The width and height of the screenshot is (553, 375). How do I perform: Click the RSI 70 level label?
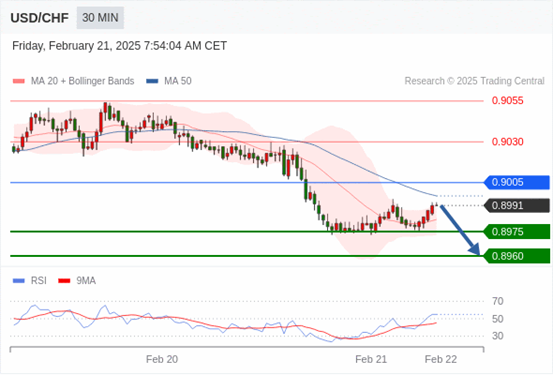[498, 301]
